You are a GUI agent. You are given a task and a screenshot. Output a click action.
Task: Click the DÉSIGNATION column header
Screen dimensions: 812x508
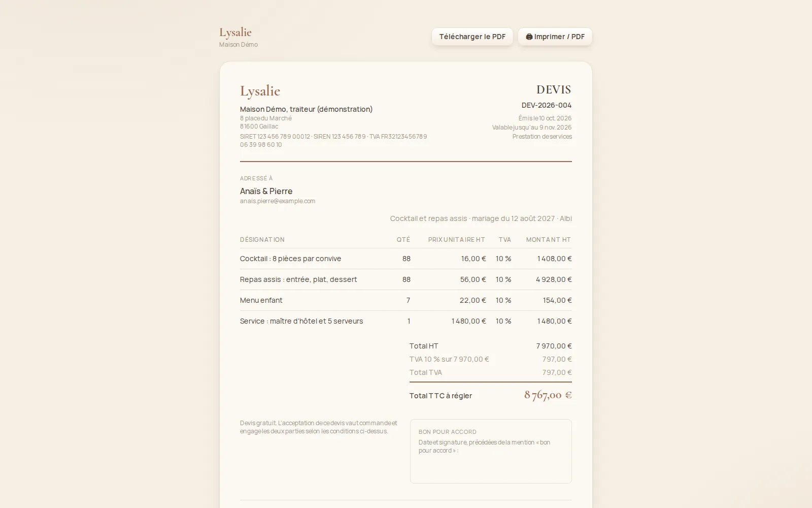point(262,240)
